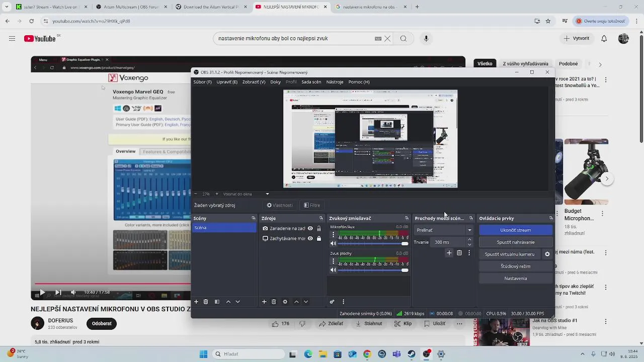Add a new source in Zdroje panel
This screenshot has height=362, width=644.
pos(264,302)
